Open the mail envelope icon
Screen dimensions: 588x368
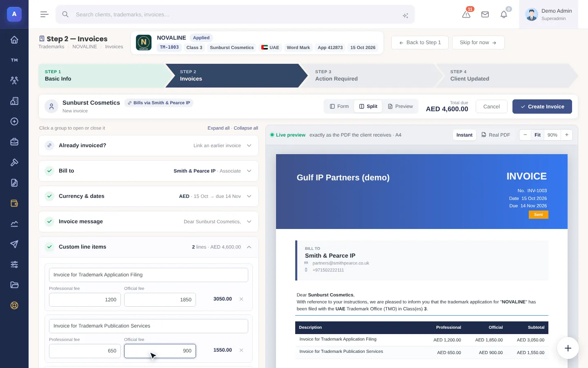click(485, 14)
